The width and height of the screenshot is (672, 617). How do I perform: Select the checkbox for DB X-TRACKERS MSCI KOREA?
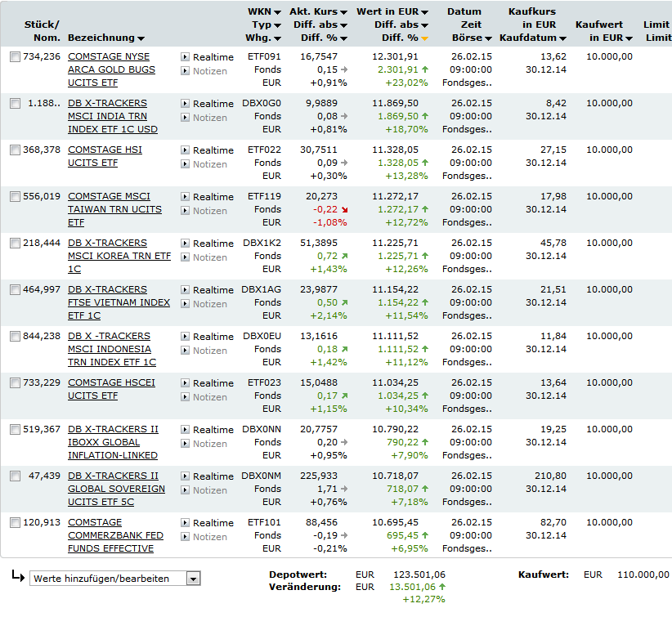15,244
